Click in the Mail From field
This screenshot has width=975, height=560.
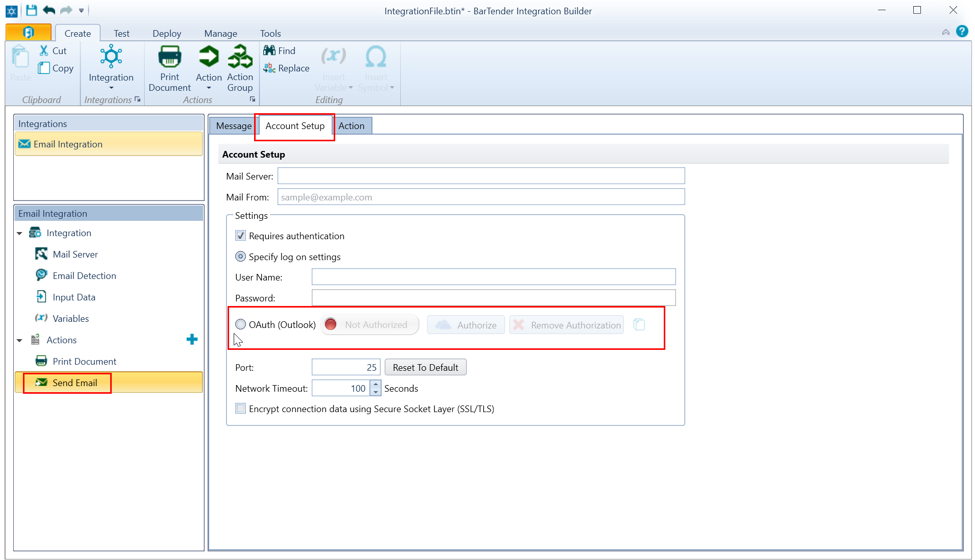point(481,197)
